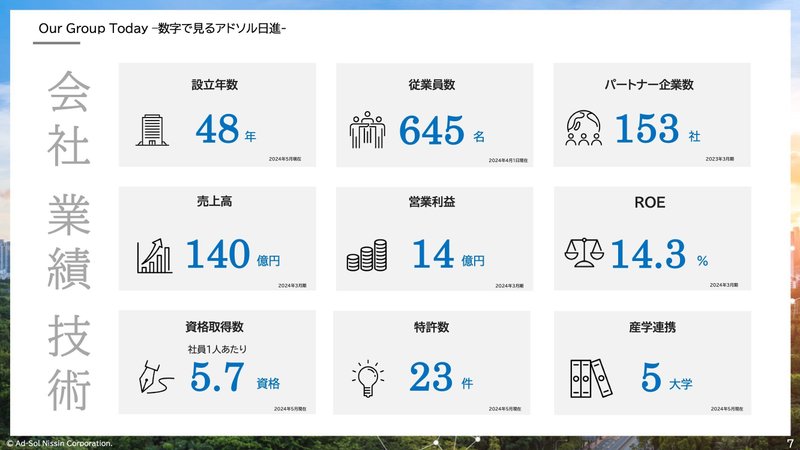This screenshot has width=800, height=450.
Task: Select the 営業利益 heading
Action: click(432, 202)
